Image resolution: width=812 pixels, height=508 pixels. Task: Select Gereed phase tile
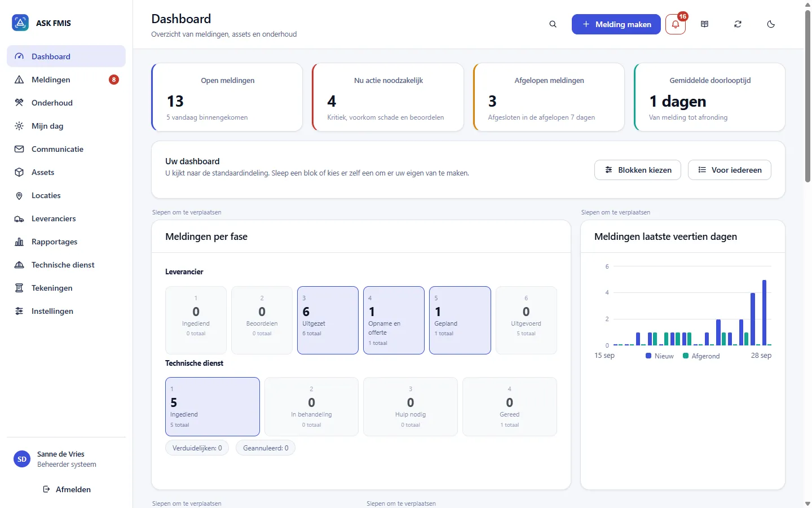coord(510,406)
